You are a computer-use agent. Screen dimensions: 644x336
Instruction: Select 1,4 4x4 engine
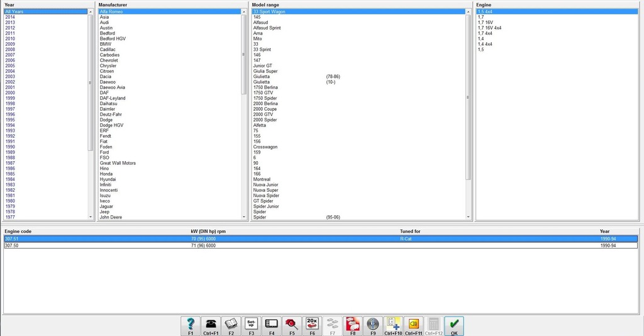485,44
